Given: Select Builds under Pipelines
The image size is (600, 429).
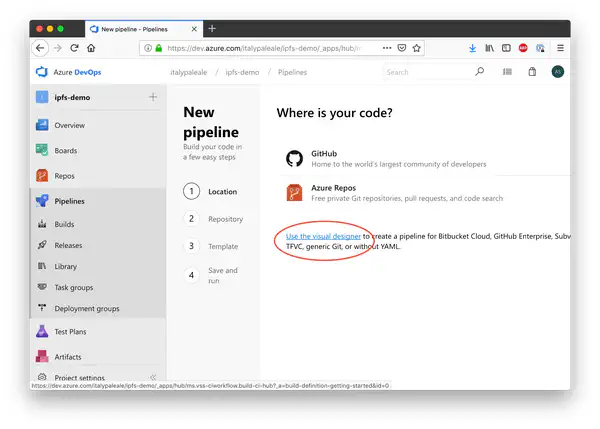Looking at the screenshot, I should [64, 225].
